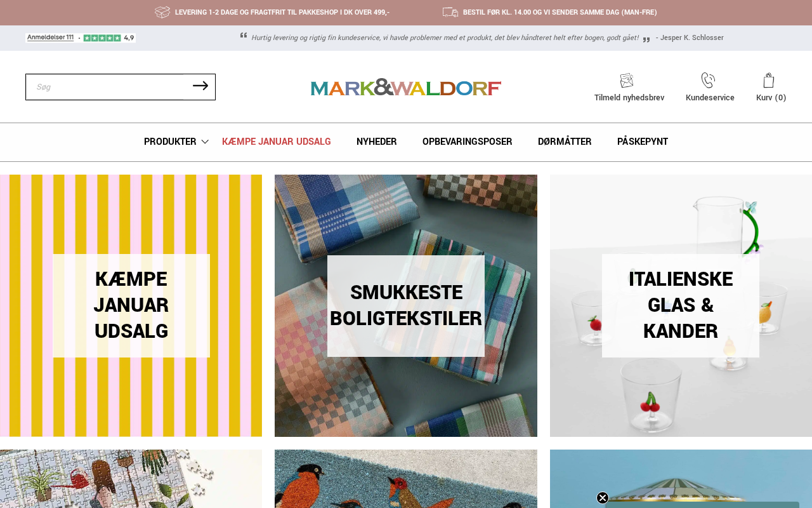Viewport: 812px width, 508px height.
Task: Expand the PRODUKTER dropdown chevron
Action: pyautogui.click(x=205, y=142)
